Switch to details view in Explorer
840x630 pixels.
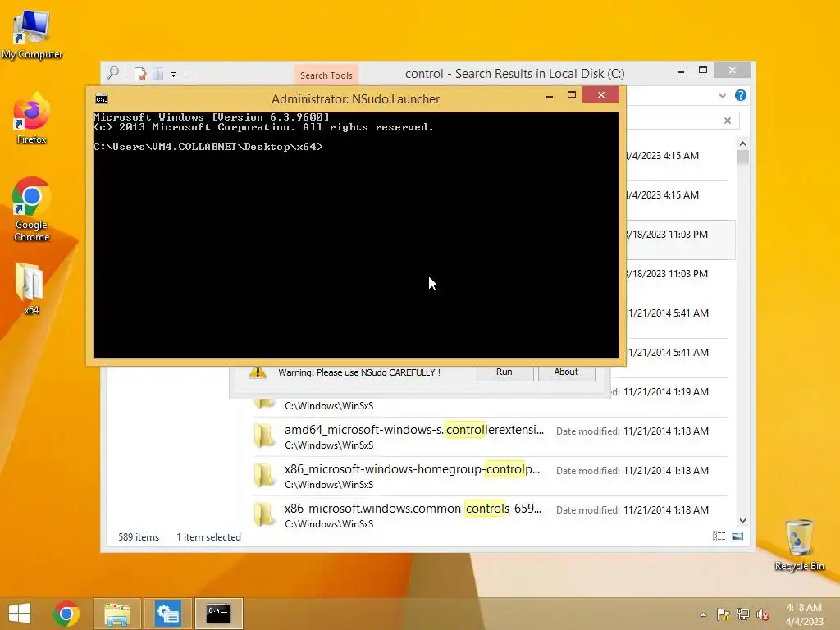click(x=719, y=536)
